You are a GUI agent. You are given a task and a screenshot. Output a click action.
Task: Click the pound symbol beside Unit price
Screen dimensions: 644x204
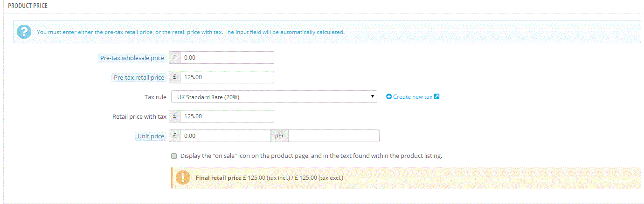[174, 136]
